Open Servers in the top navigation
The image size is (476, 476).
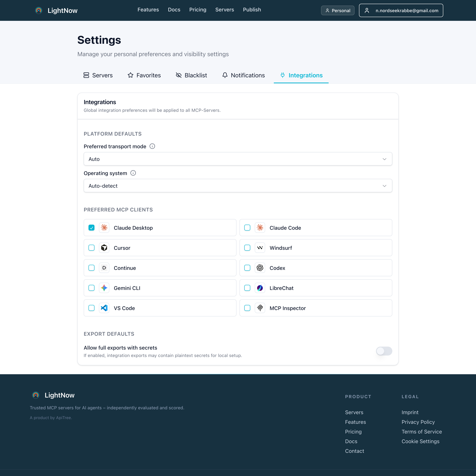pyautogui.click(x=225, y=10)
